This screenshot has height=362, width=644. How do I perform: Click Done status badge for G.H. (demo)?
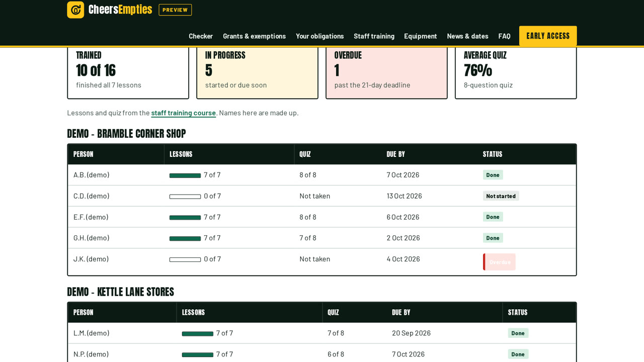pos(493,238)
